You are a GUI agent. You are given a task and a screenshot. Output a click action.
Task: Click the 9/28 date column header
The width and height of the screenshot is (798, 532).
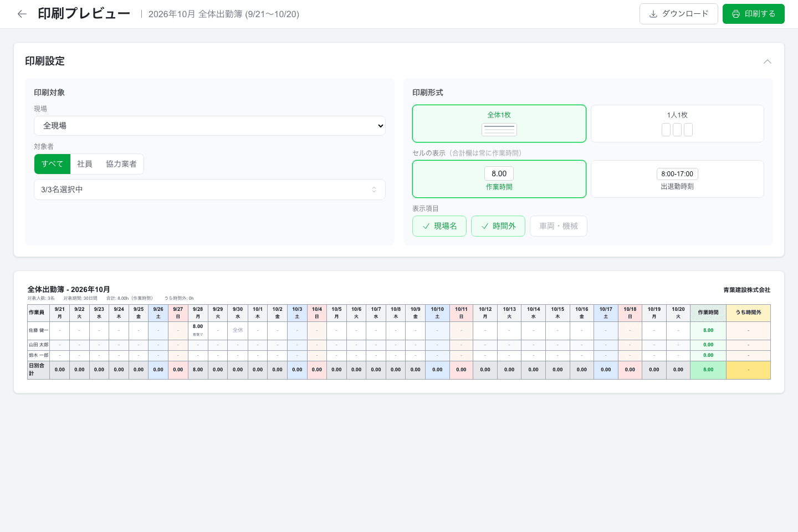(x=198, y=313)
